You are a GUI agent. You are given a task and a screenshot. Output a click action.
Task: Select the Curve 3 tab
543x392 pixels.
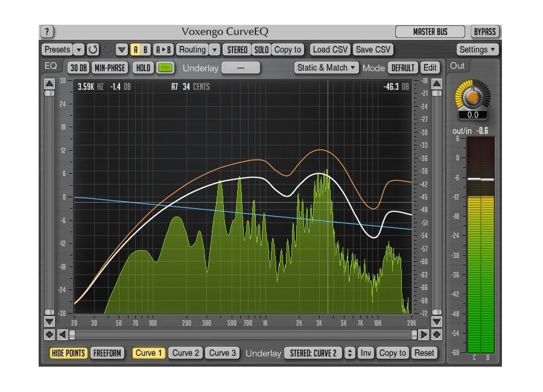click(223, 353)
